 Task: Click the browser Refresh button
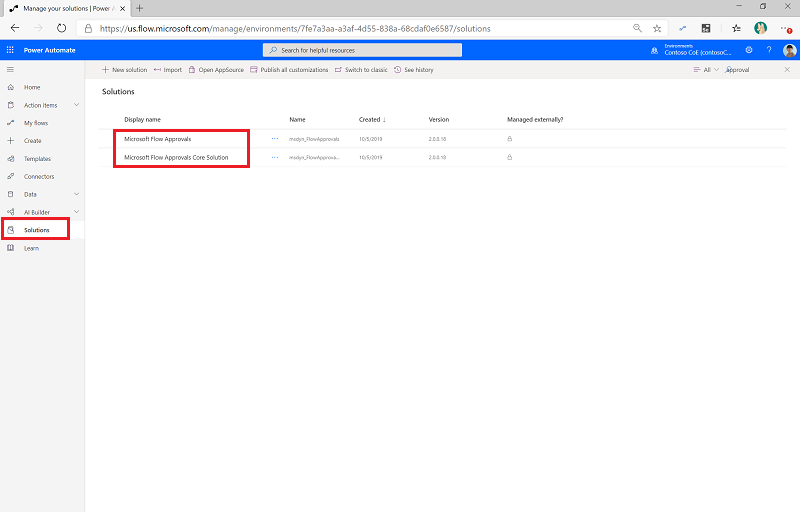(61, 28)
